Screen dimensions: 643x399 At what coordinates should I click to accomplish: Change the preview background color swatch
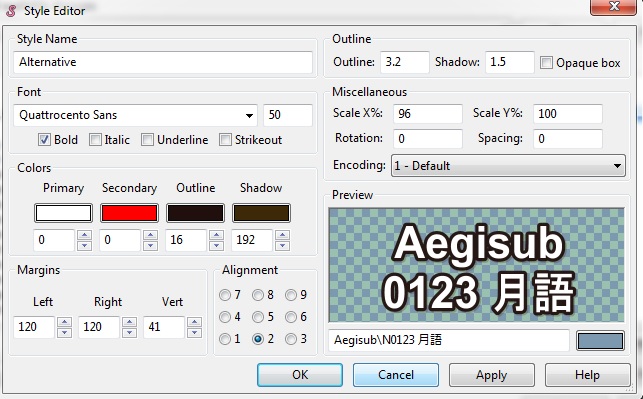[600, 341]
